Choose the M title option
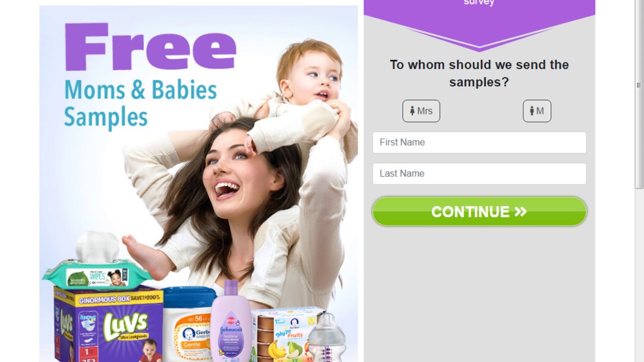This screenshot has height=362, width=644. 537,111
